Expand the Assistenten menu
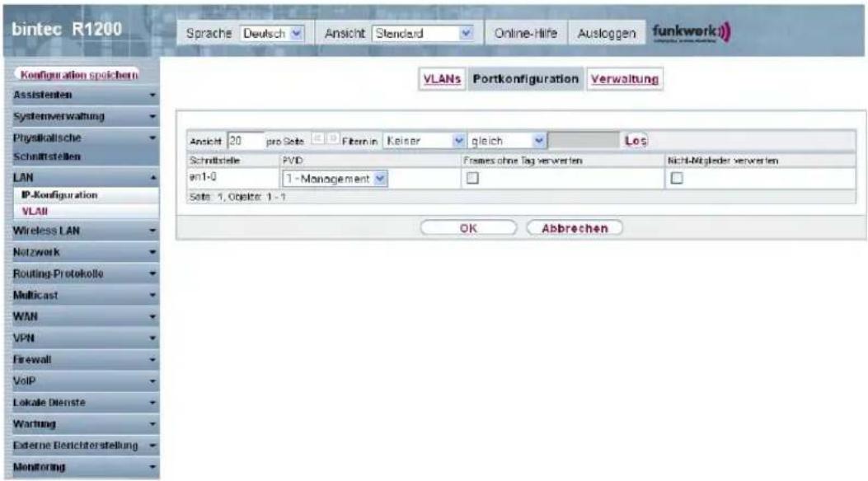The width and height of the screenshot is (868, 481). (x=82, y=95)
